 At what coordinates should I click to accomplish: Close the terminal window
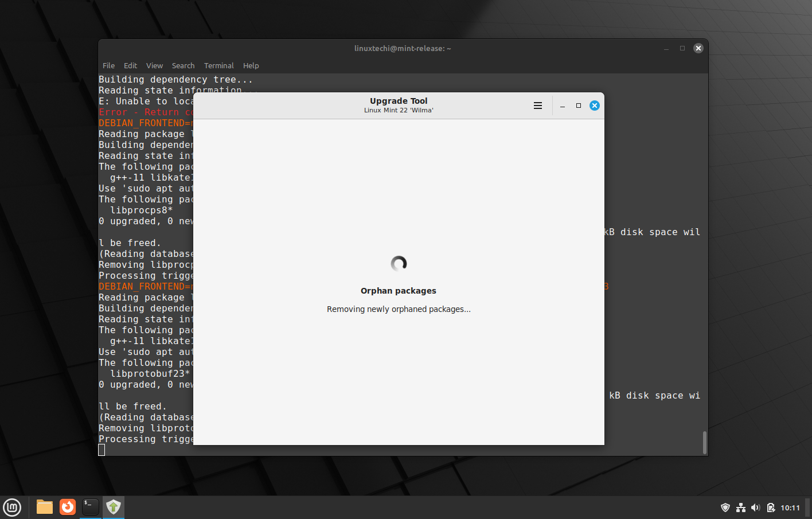coord(698,48)
